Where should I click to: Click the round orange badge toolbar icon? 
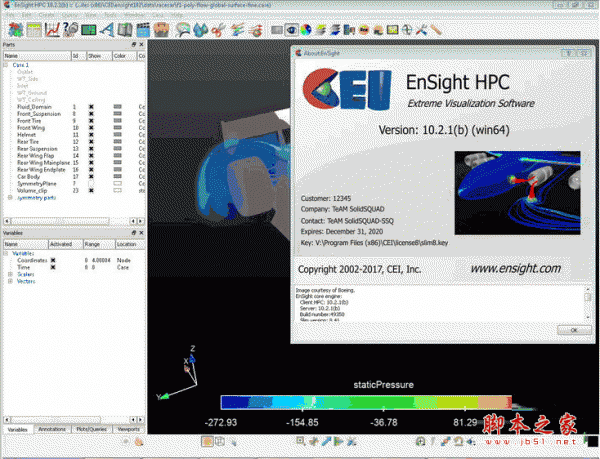click(x=364, y=30)
